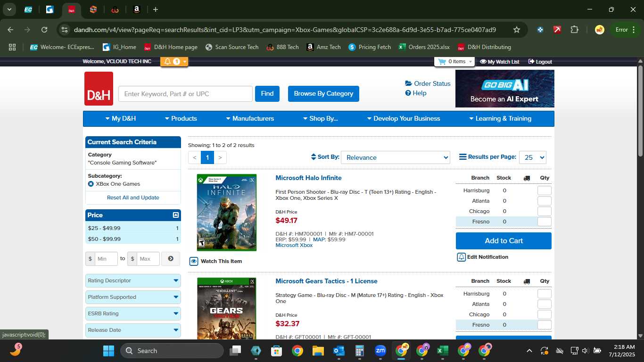The image size is (644, 362).
Task: Click GO BIG AI banner
Action: coord(505,89)
